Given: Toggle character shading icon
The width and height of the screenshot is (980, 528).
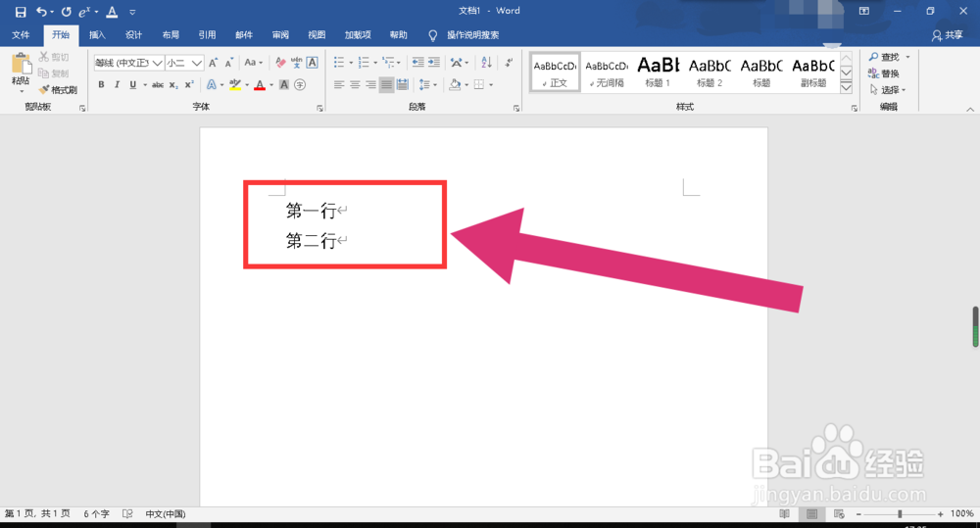Looking at the screenshot, I should click(284, 85).
